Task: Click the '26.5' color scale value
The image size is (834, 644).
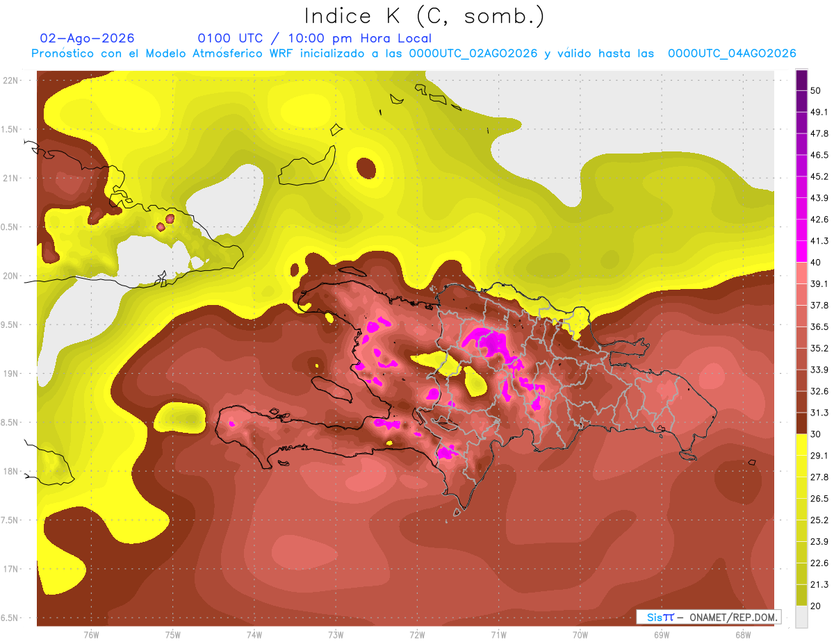Action: click(x=819, y=499)
